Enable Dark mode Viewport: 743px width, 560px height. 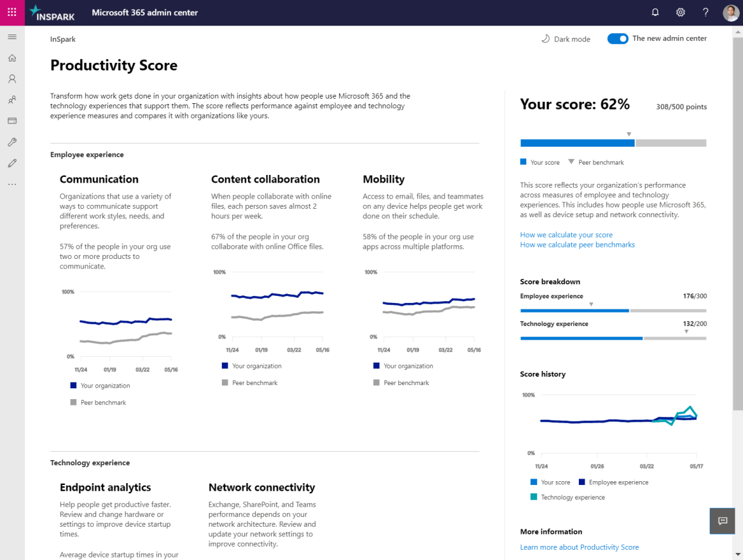tap(565, 38)
